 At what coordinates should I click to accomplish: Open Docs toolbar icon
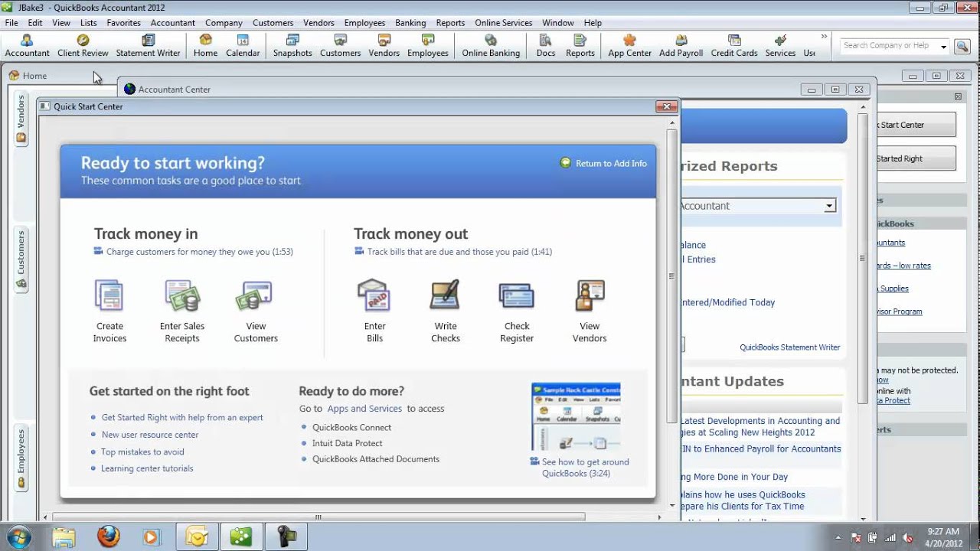(546, 46)
